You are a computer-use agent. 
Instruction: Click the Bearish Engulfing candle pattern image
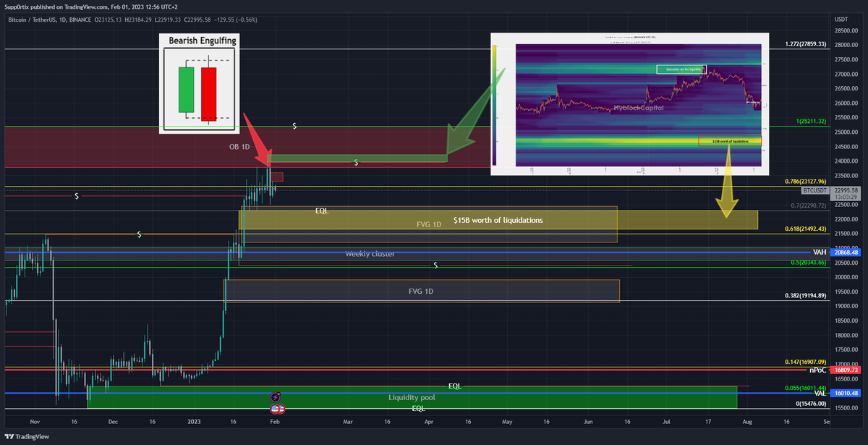[199, 83]
